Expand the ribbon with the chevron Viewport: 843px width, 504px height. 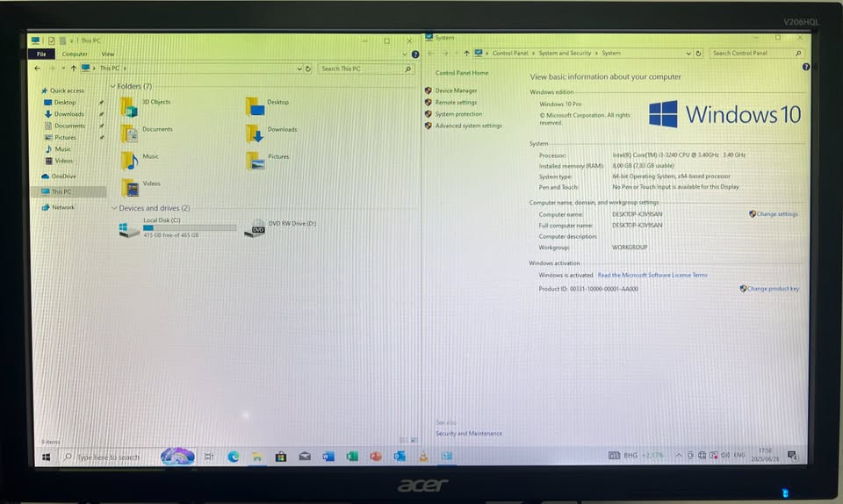404,54
